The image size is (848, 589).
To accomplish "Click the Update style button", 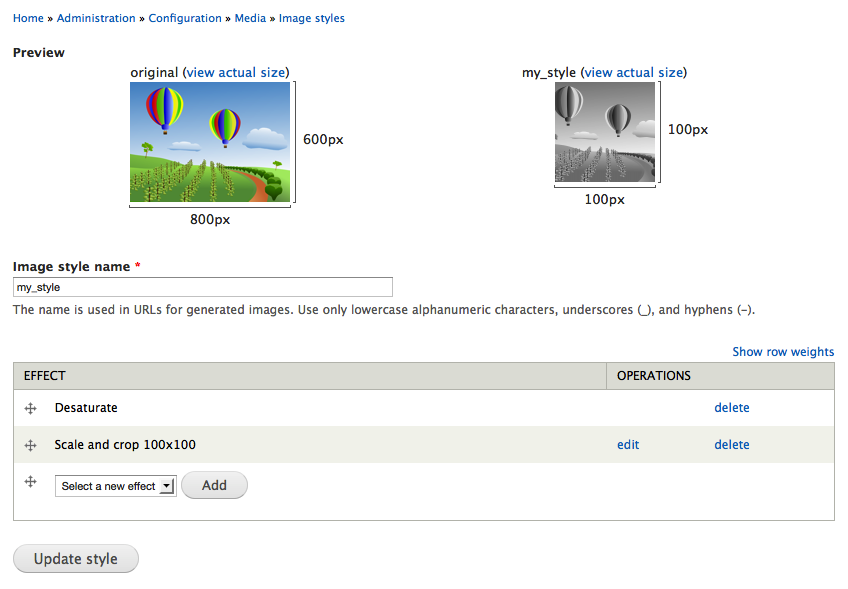I will [x=76, y=559].
